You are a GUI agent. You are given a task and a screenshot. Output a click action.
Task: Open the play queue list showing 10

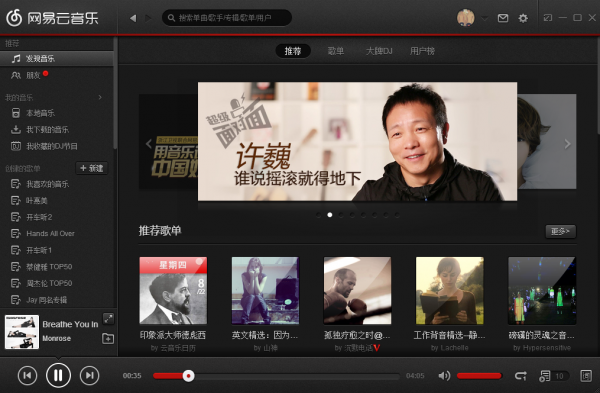[x=553, y=376]
